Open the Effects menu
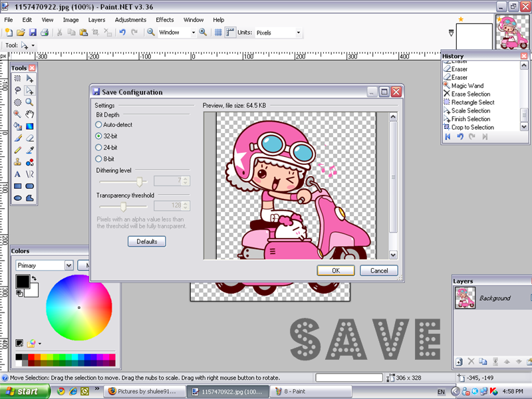 click(x=164, y=20)
